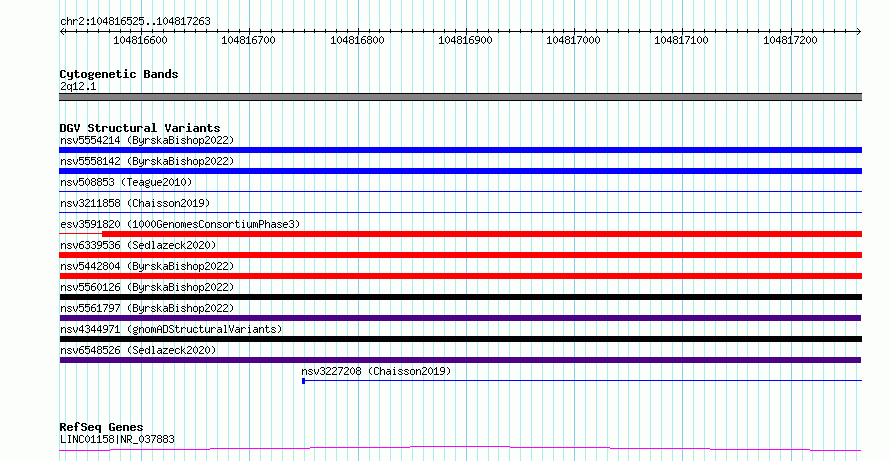Select nsv6339536 (Sedlazeck2020) label
This screenshot has height=461, width=890.
pos(138,245)
